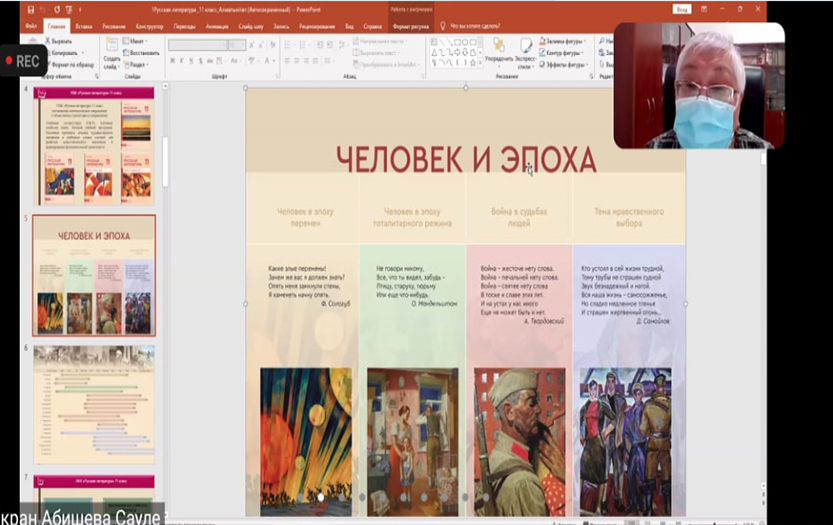Click Format Painter (Формат по образцу)
The width and height of the screenshot is (833, 525).
tap(73, 64)
